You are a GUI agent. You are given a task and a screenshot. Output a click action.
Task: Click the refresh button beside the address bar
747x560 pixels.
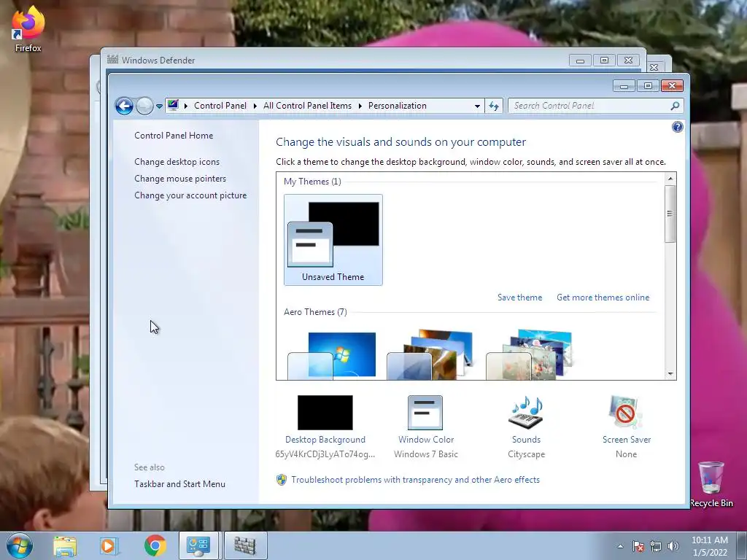coord(494,106)
